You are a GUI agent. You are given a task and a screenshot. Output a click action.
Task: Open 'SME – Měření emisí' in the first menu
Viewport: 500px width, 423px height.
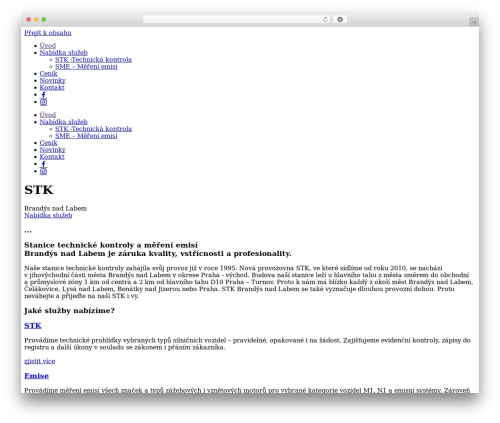86,66
